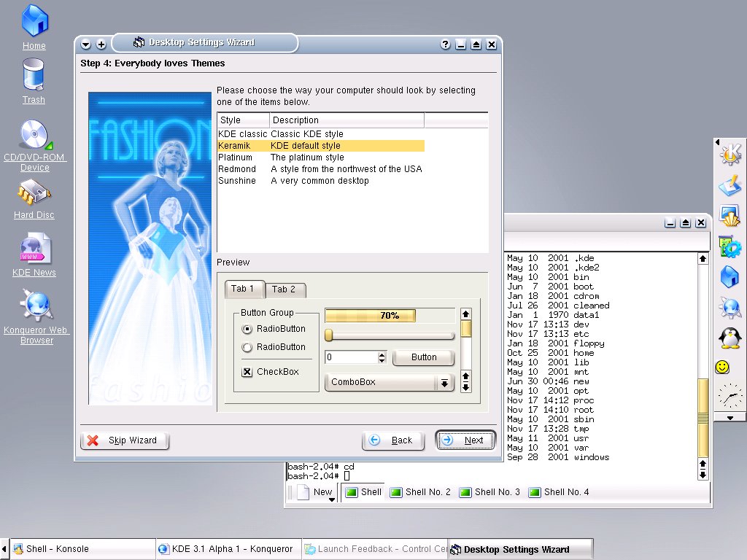Select the second RadioButton in Button Group
The height and width of the screenshot is (560, 747).
(247, 348)
